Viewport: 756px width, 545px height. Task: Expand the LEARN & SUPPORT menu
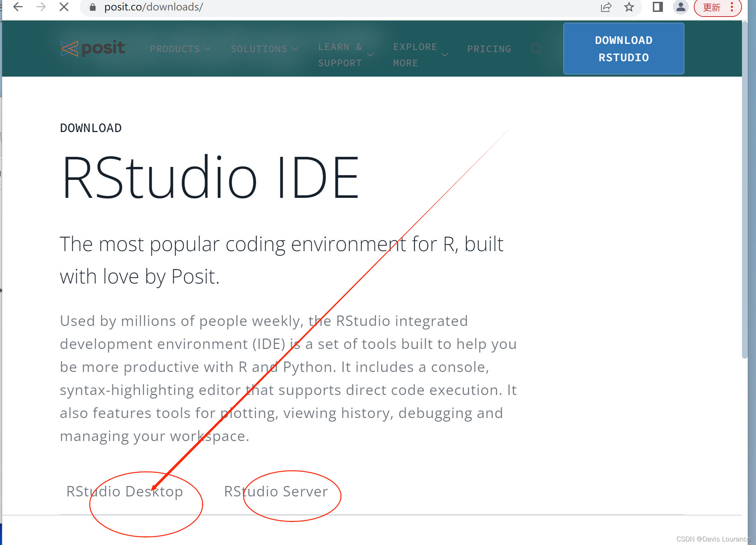tap(346, 55)
